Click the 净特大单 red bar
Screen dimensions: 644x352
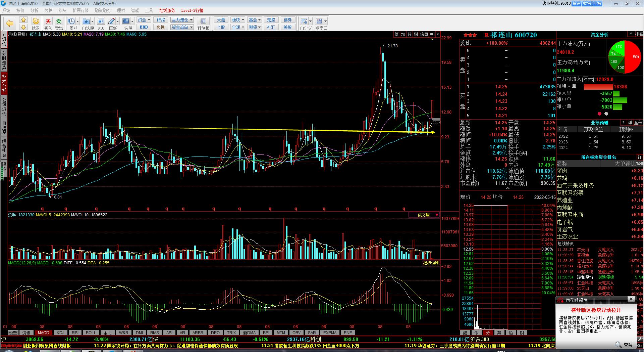click(598, 87)
